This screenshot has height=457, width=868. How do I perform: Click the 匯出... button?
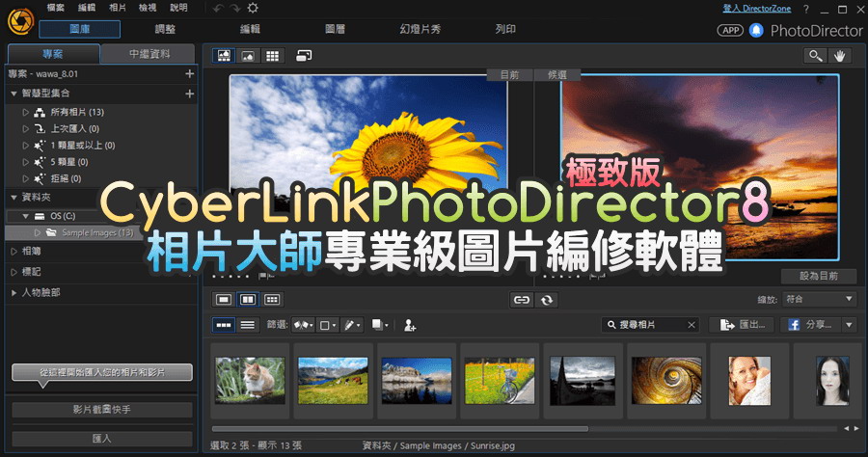[744, 325]
